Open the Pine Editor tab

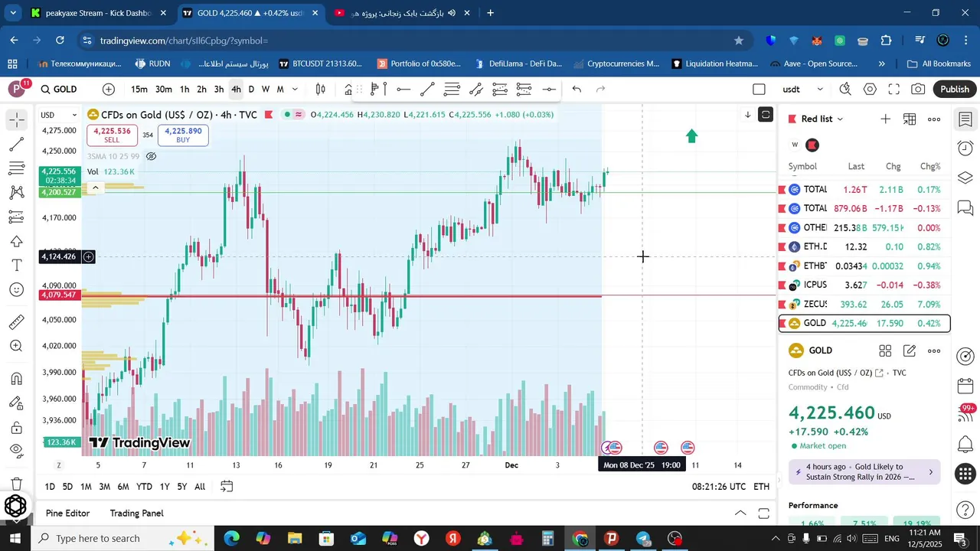pos(67,514)
